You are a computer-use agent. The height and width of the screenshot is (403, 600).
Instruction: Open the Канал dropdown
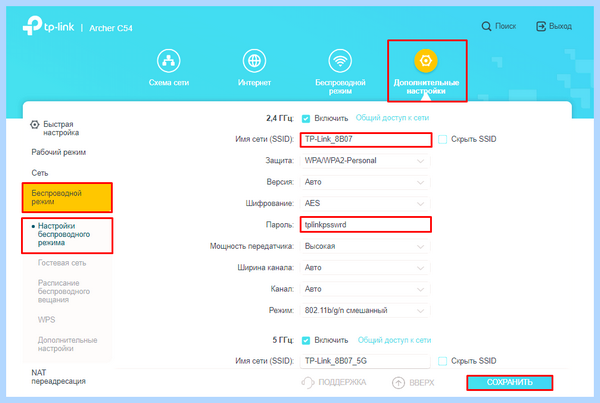click(x=365, y=289)
